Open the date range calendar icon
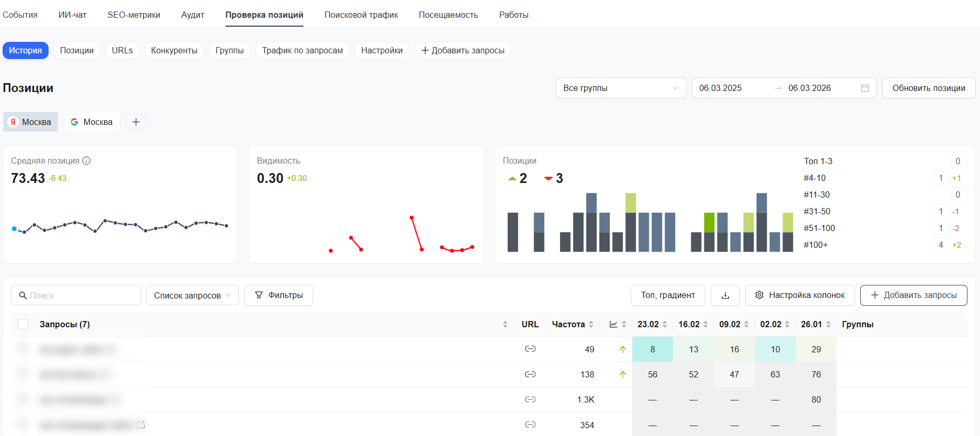Viewport: 980px width, 436px height. click(x=865, y=88)
